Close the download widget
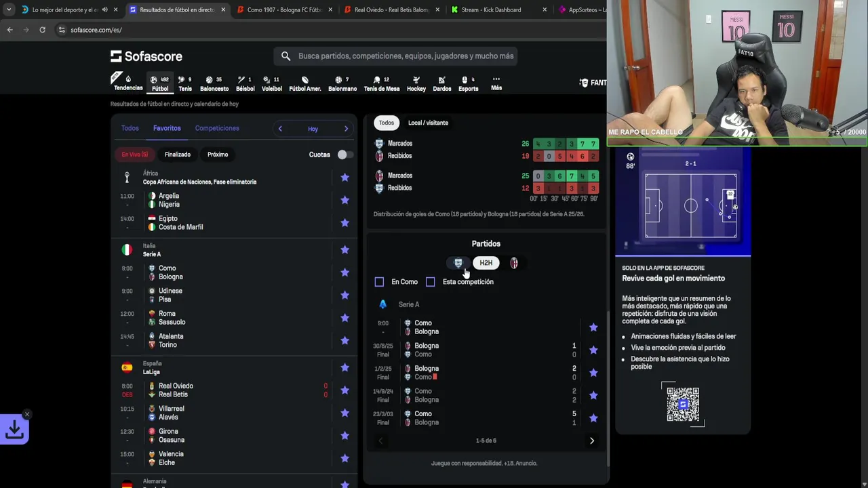Image resolution: width=868 pixels, height=488 pixels. (27, 414)
